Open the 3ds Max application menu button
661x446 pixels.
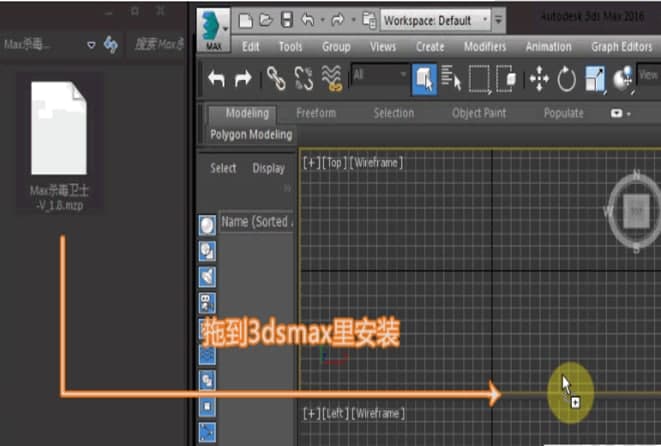tap(214, 30)
